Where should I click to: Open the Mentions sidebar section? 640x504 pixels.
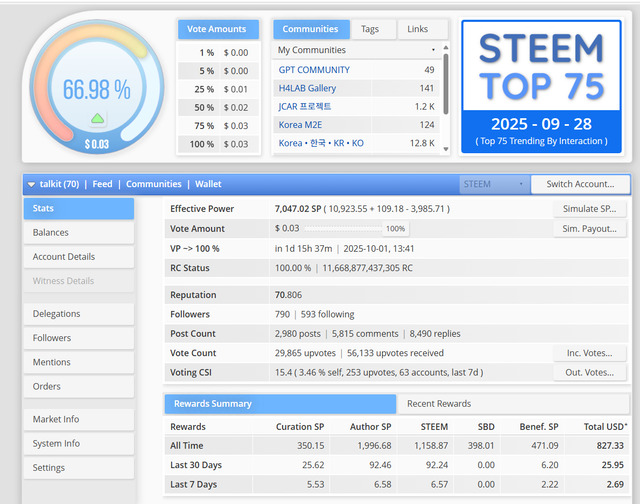coord(79,362)
